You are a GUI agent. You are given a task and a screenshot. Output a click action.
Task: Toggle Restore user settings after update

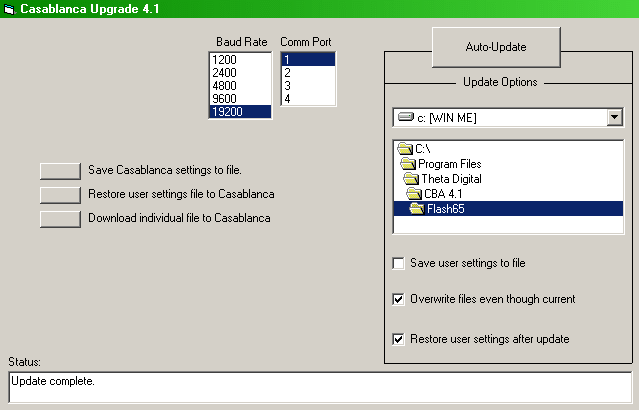(399, 339)
